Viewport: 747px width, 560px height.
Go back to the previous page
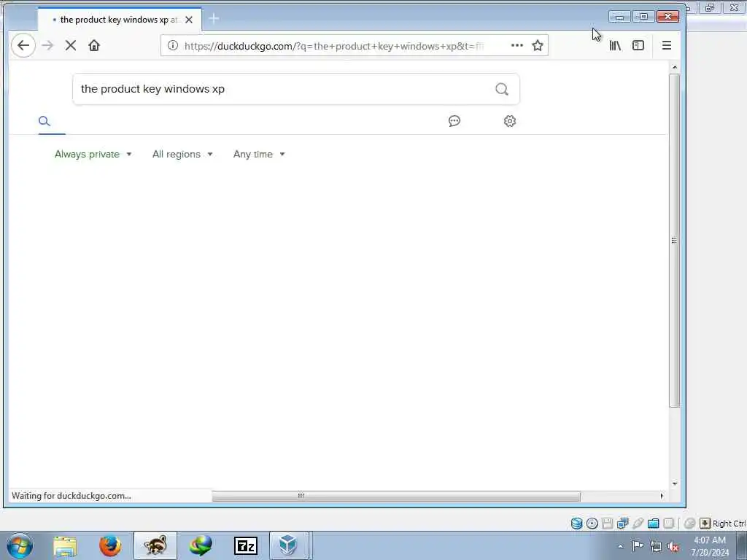[x=23, y=45]
